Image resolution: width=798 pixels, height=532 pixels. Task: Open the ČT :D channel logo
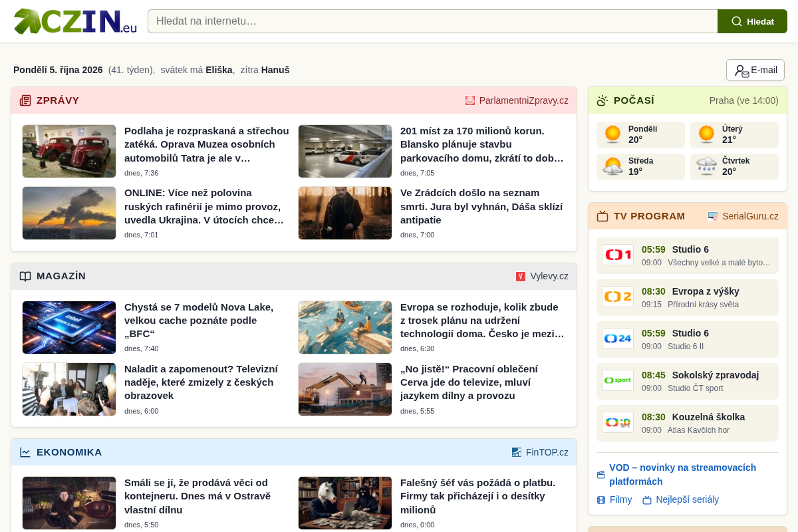(618, 422)
